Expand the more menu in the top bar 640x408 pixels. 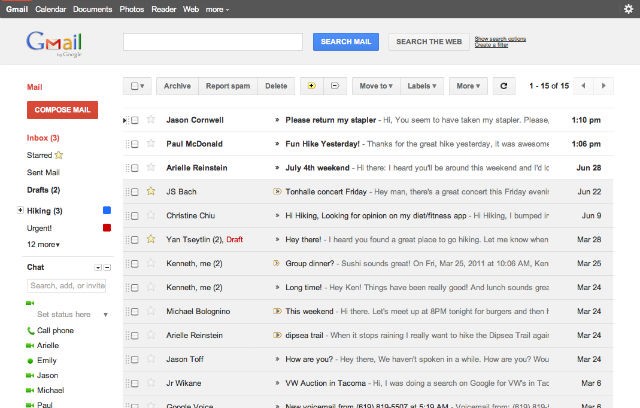tap(217, 9)
